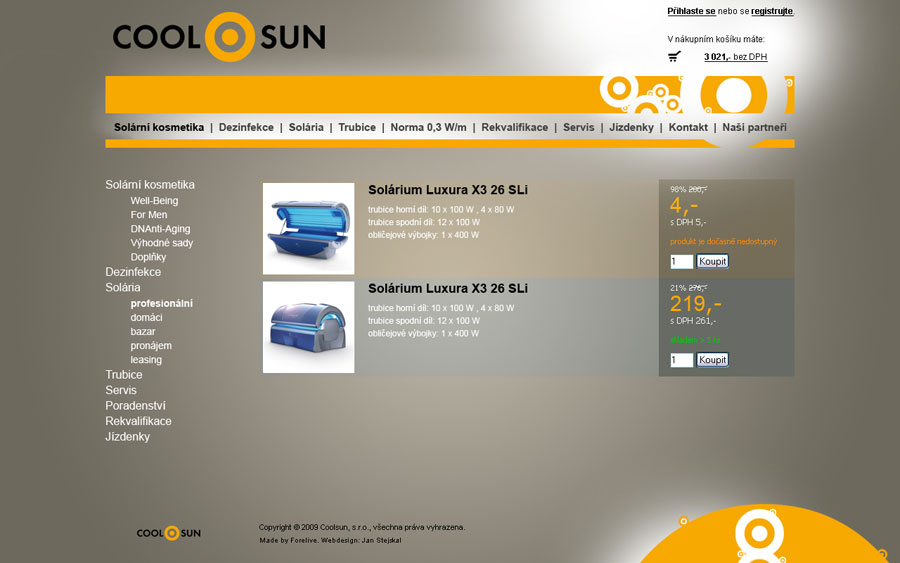Image resolution: width=900 pixels, height=563 pixels.
Task: Open For Men subcategory
Action: tap(149, 215)
